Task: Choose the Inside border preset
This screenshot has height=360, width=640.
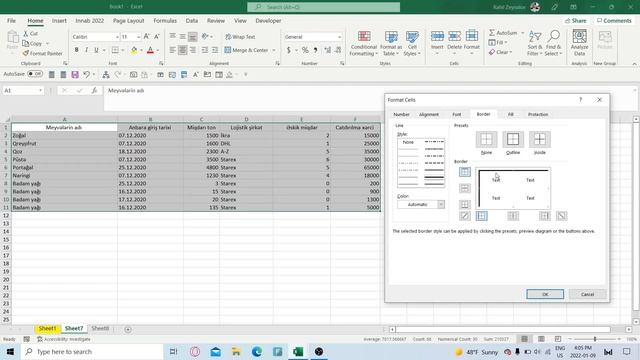Action: tap(540, 140)
